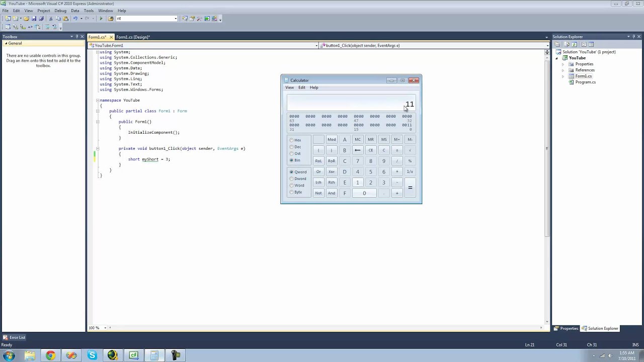Viewport: 644px width, 362px height.
Task: Click the Xor button in Calculator
Action: click(x=332, y=172)
